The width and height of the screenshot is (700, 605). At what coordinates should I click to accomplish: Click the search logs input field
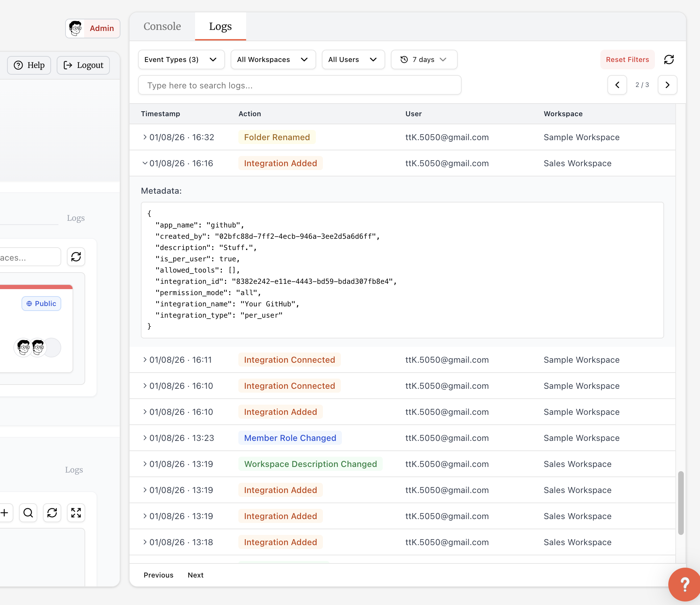click(299, 85)
